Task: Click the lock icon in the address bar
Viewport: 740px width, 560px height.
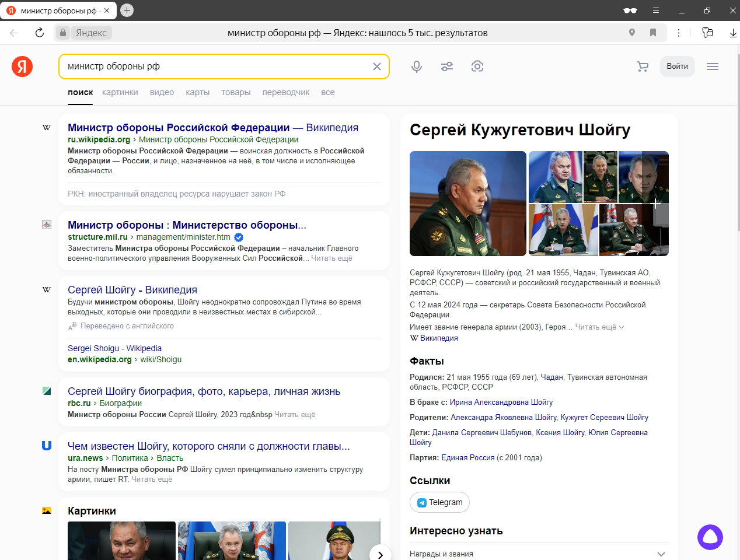Action: click(x=63, y=33)
